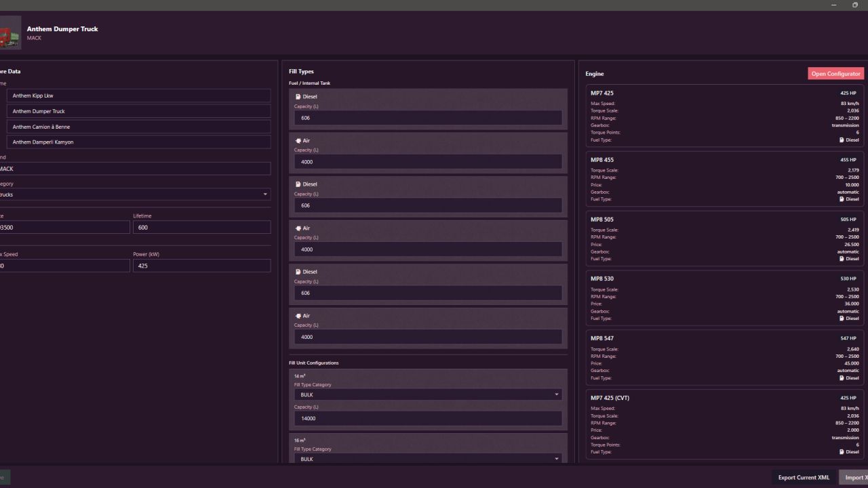Click the first Air capacity field showing 4000
This screenshot has height=488, width=868.
click(x=428, y=162)
